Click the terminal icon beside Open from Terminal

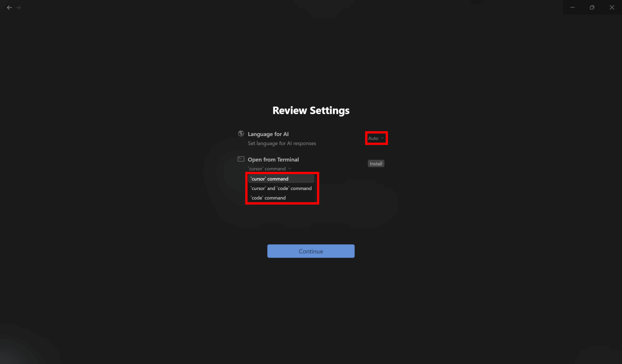[x=241, y=159]
